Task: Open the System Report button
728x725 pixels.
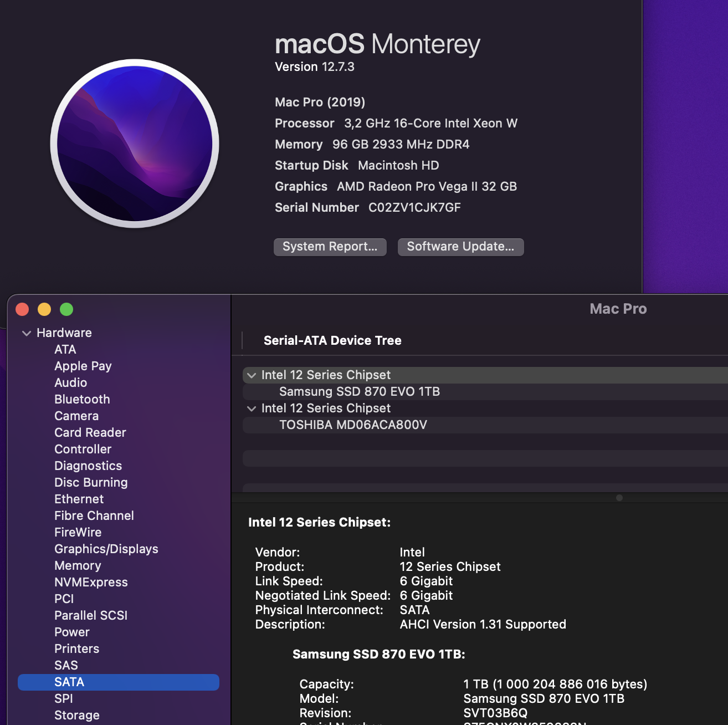Action: [330, 247]
